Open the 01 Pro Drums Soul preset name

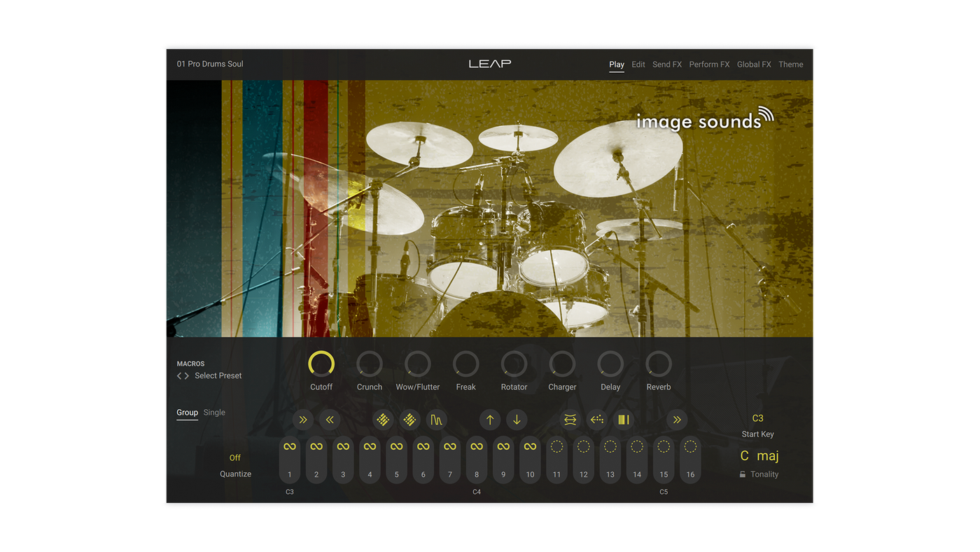(210, 64)
